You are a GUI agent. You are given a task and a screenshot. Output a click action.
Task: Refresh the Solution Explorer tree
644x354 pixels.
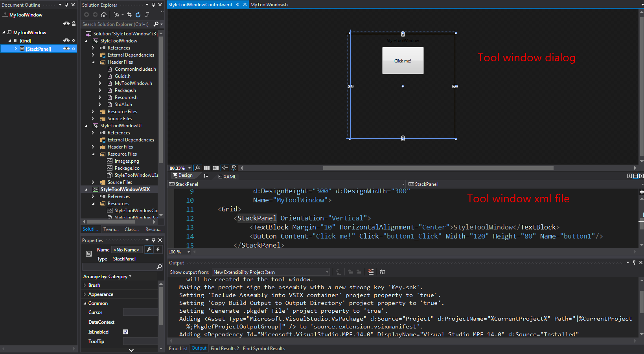tap(138, 15)
